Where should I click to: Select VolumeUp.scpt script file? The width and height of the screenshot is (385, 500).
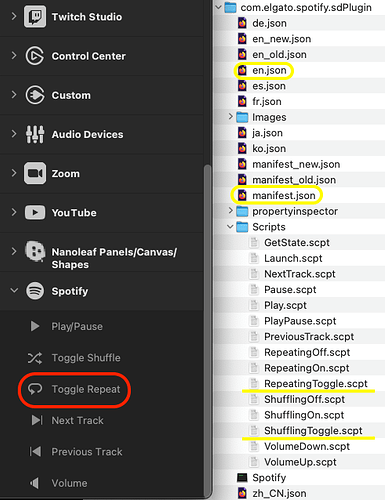click(299, 462)
